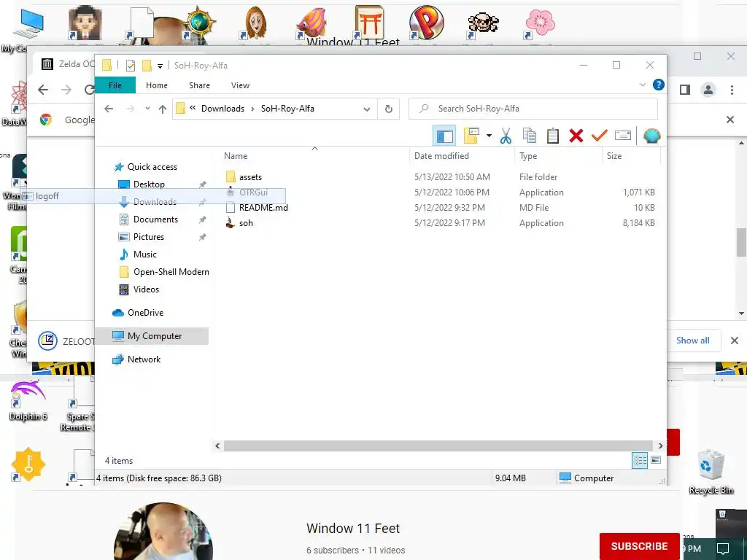Viewport: 747px width, 560px height.
Task: Close the Chrome downloads bar
Action: click(735, 341)
